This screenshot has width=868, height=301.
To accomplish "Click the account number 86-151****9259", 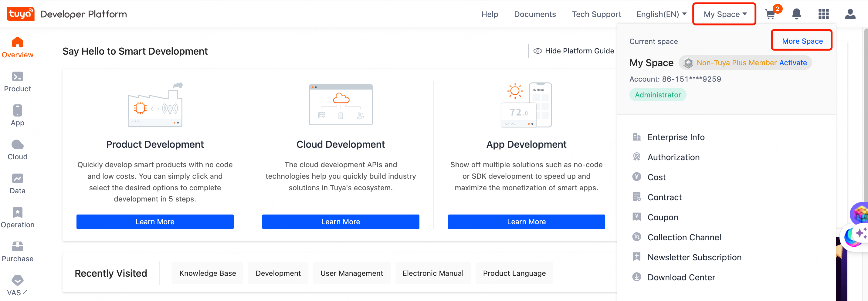I will 691,79.
